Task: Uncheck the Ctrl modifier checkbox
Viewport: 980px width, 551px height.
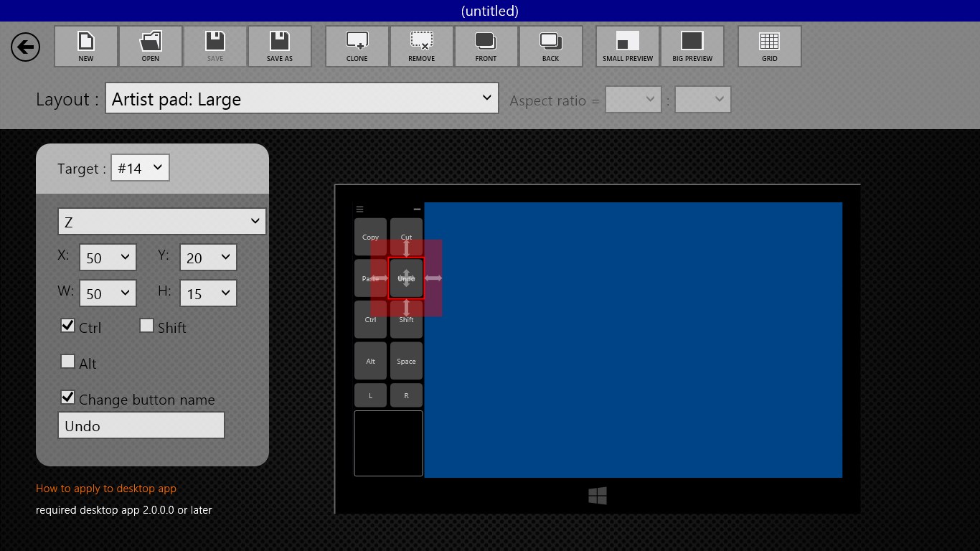Action: pyautogui.click(x=67, y=326)
